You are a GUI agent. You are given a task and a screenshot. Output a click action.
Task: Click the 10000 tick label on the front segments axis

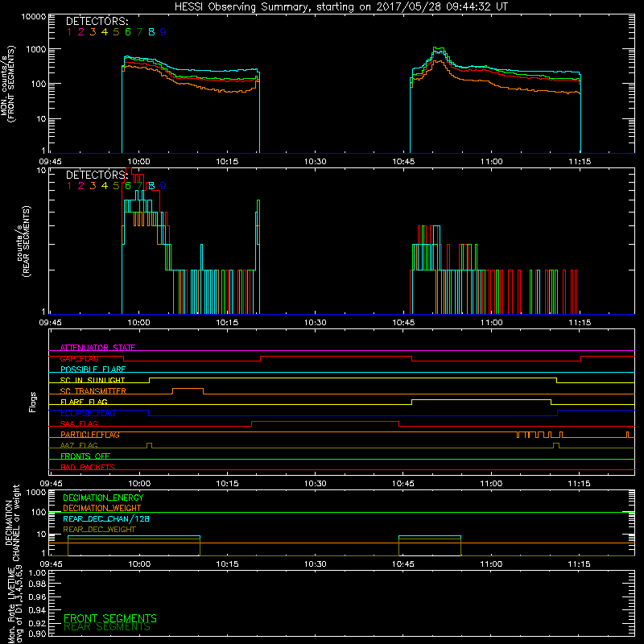(x=34, y=17)
